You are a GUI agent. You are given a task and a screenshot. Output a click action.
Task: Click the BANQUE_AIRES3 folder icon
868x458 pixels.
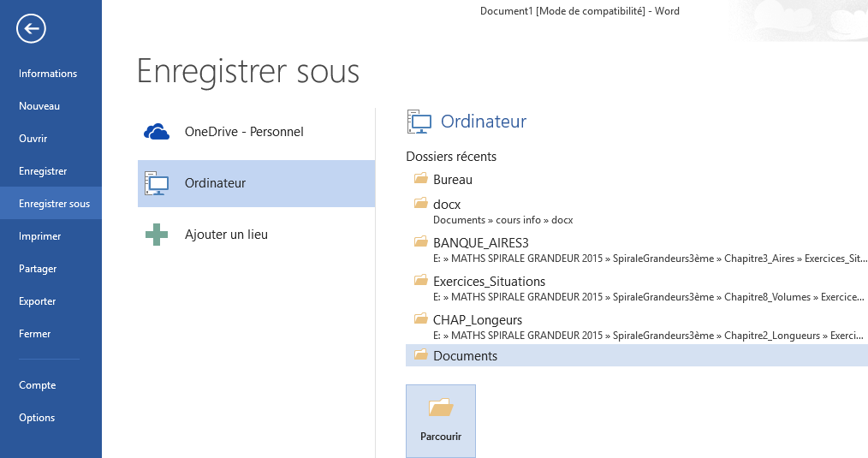pos(420,242)
